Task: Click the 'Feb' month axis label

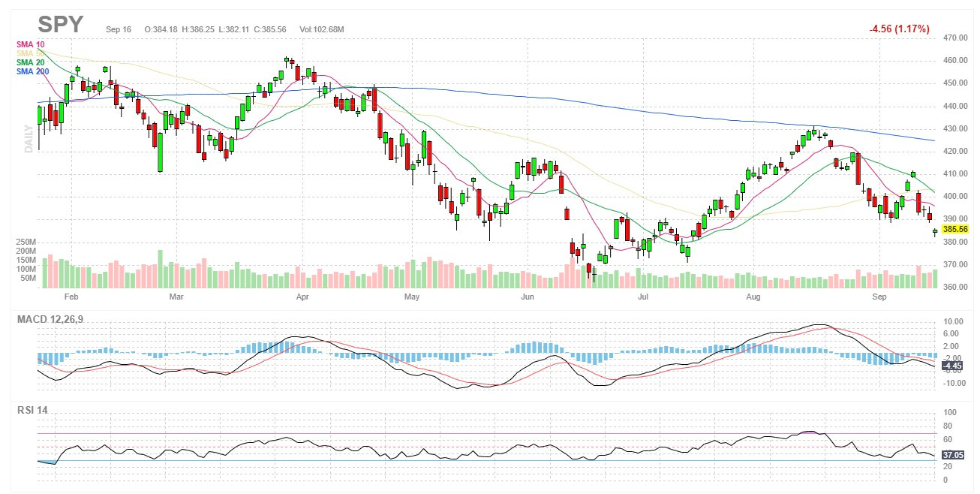Action: pyautogui.click(x=71, y=297)
